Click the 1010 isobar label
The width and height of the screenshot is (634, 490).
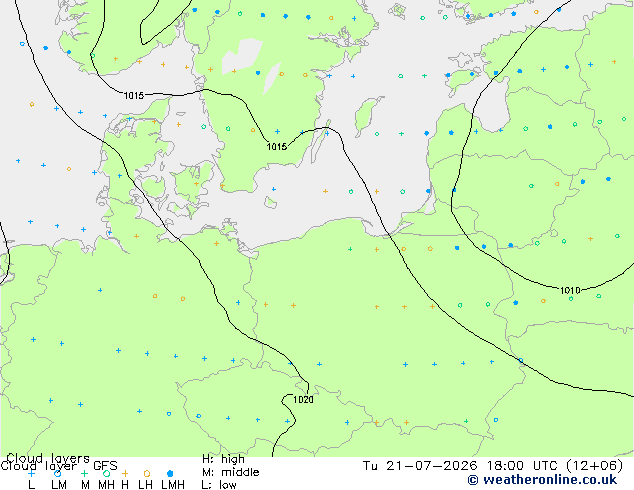(570, 290)
